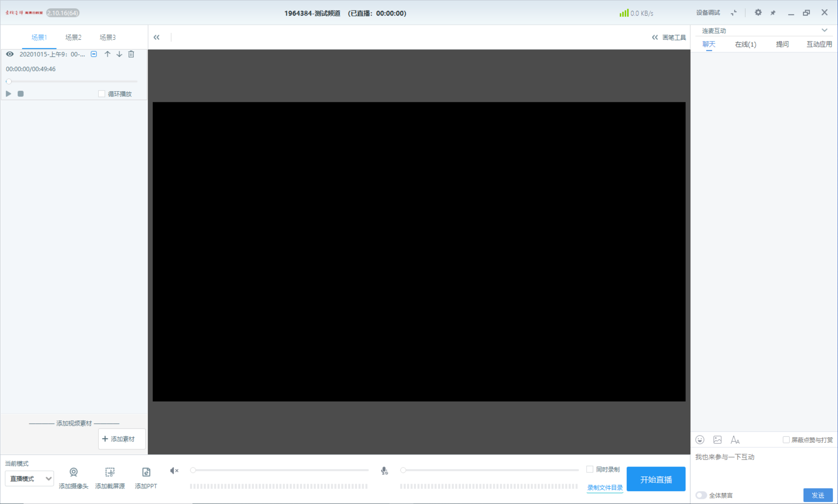838x504 pixels.
Task: Enable 同时录制 simultaneous recording checkbox
Action: 590,469
